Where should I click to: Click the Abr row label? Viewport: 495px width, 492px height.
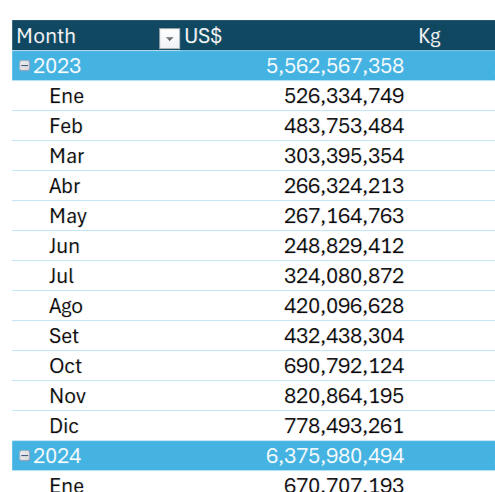[65, 186]
